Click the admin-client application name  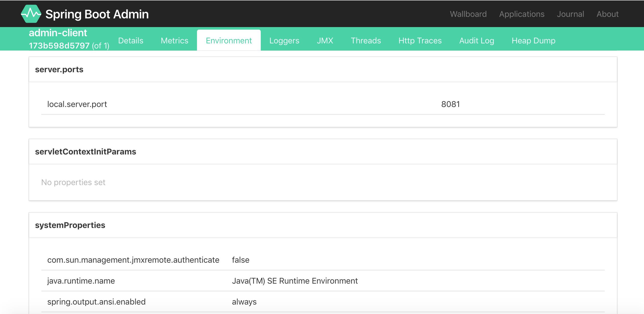point(58,33)
